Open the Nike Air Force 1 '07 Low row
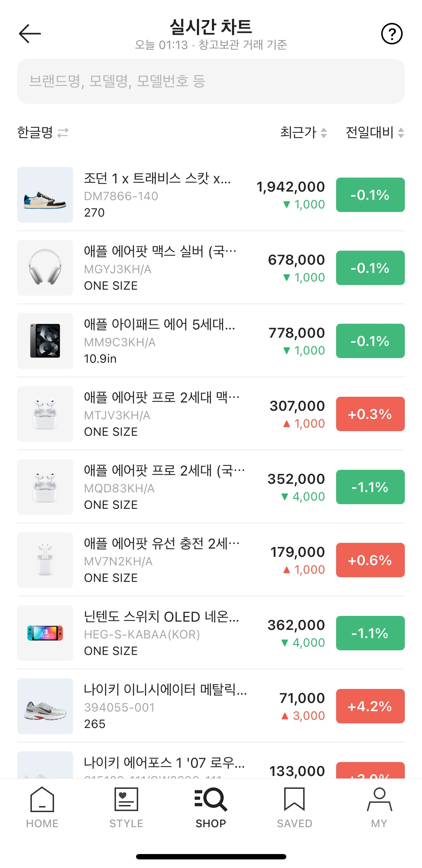 [x=211, y=765]
